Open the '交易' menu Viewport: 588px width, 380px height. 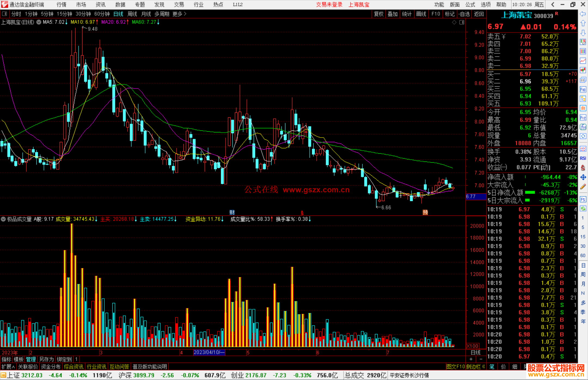(x=179, y=5)
